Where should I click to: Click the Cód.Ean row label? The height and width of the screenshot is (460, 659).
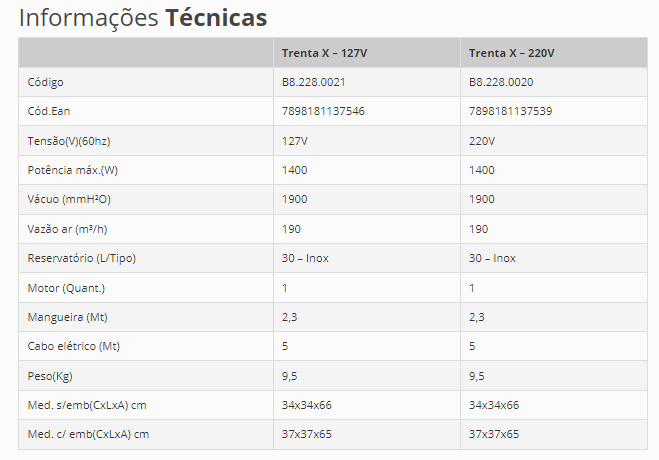pyautogui.click(x=49, y=111)
